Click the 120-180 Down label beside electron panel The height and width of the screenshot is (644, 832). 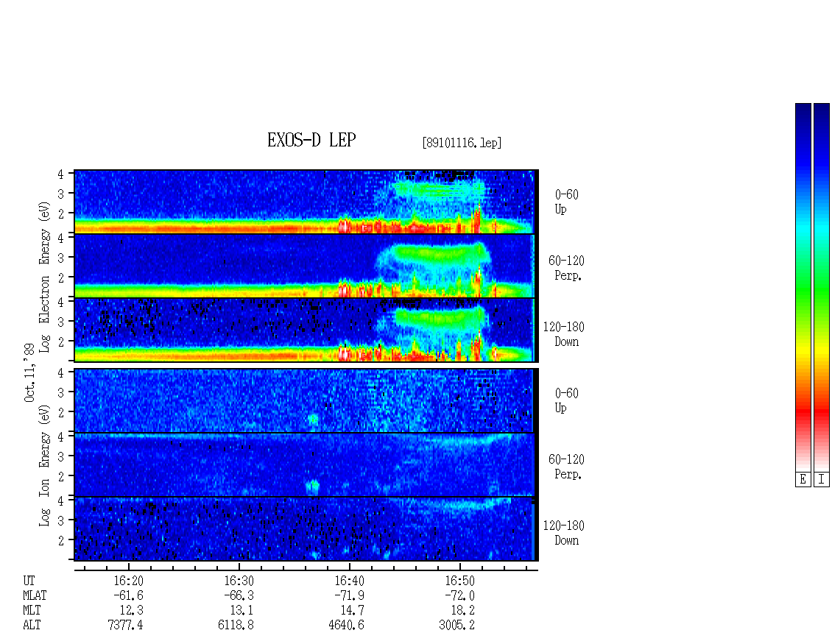(563, 334)
